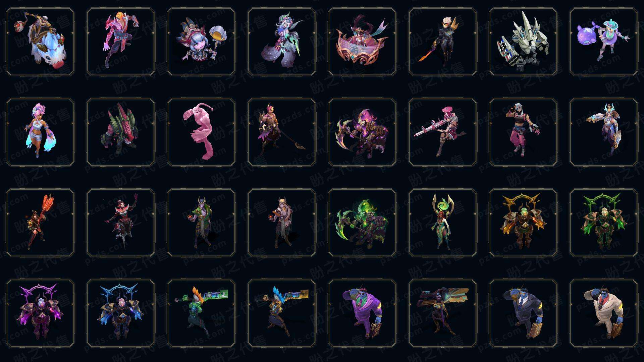Select the white mech robot skin

click(523, 42)
